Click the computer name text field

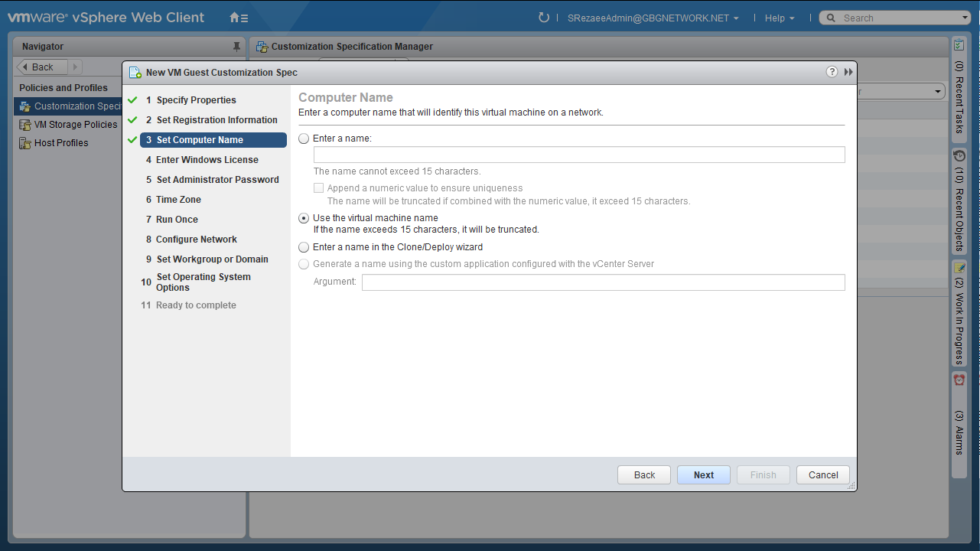coord(578,155)
